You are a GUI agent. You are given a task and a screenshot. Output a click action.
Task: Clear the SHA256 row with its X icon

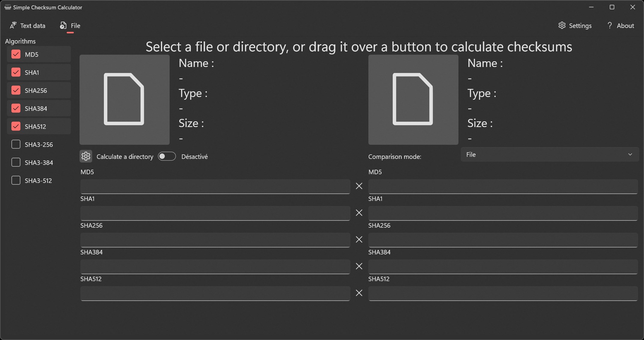pos(359,239)
